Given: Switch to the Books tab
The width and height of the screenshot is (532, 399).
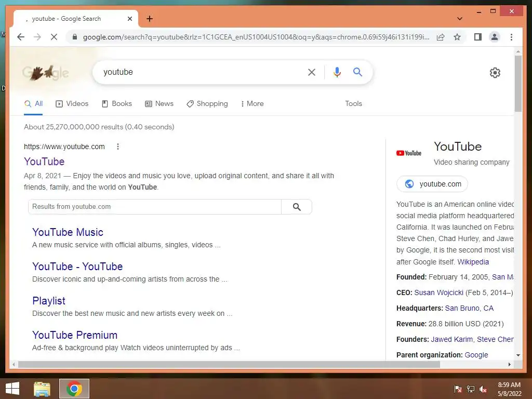Looking at the screenshot, I should tap(117, 104).
